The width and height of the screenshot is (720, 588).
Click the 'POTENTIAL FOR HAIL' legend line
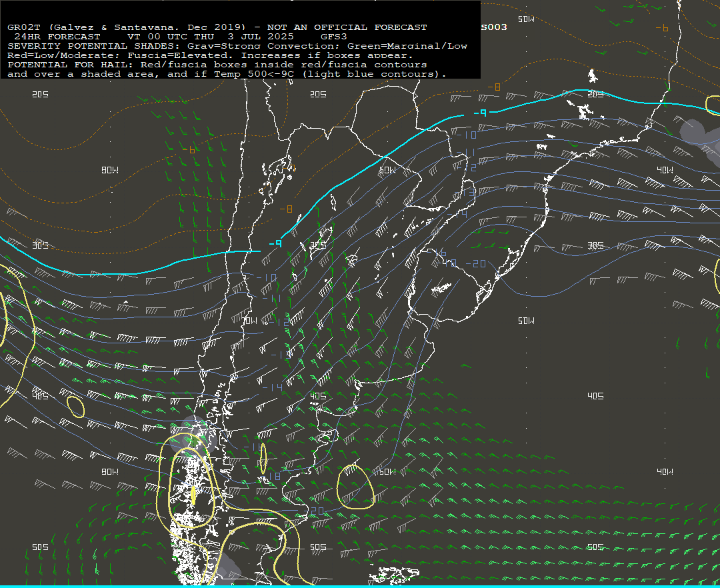(x=217, y=65)
